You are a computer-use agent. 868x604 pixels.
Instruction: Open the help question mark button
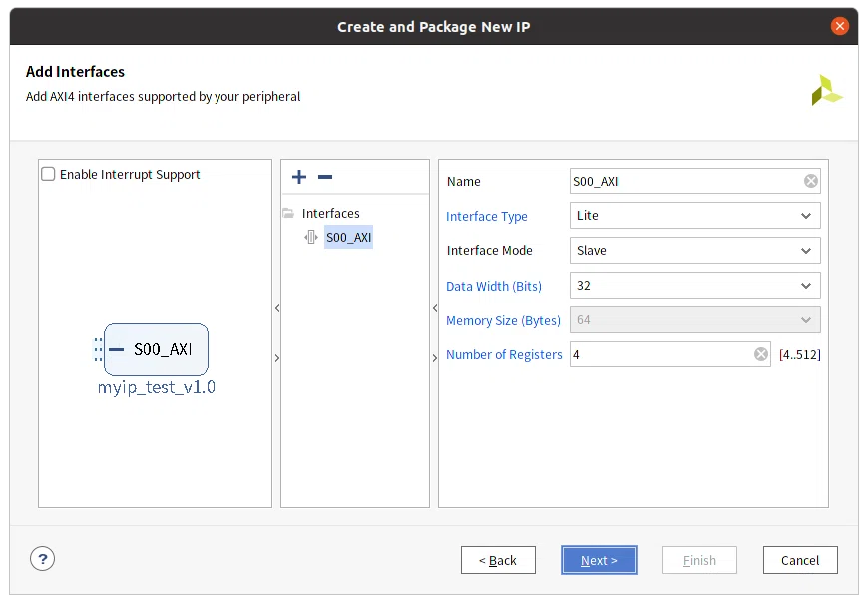coord(43,558)
